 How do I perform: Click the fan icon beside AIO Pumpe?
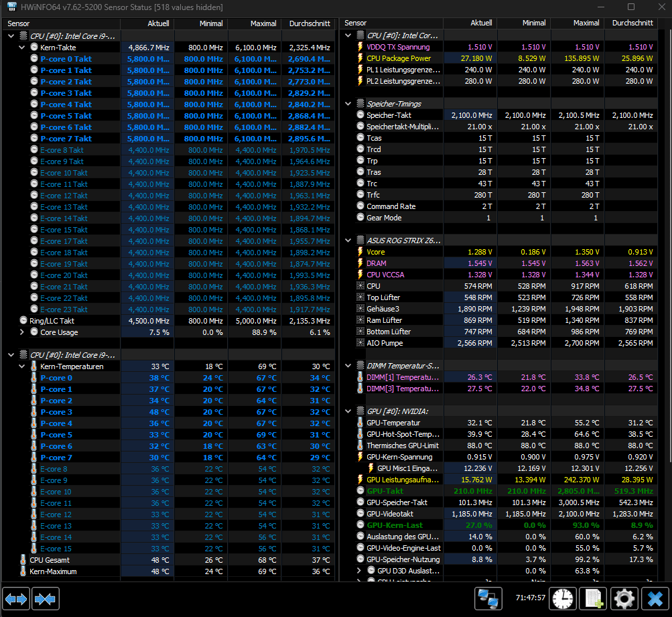(x=360, y=343)
